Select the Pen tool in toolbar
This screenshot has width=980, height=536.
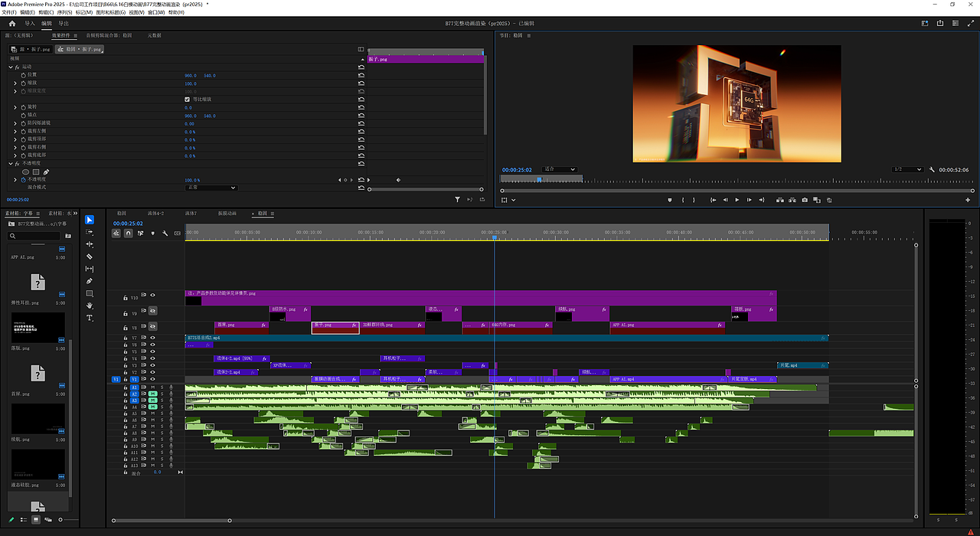(90, 281)
